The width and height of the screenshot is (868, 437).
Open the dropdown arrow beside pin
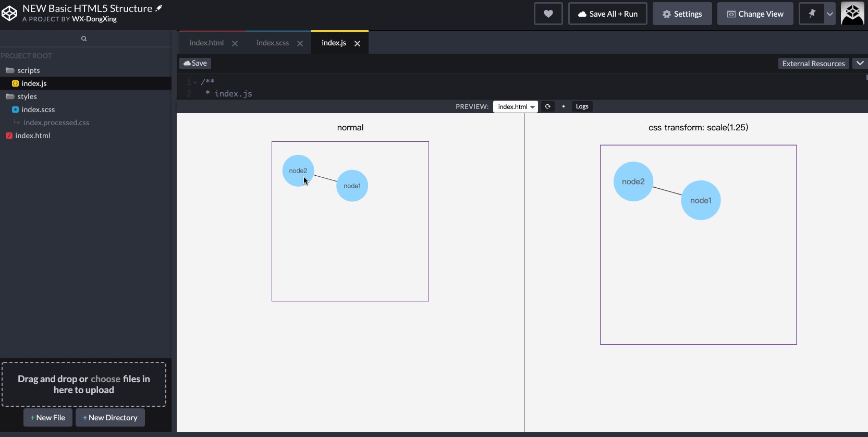click(x=830, y=14)
